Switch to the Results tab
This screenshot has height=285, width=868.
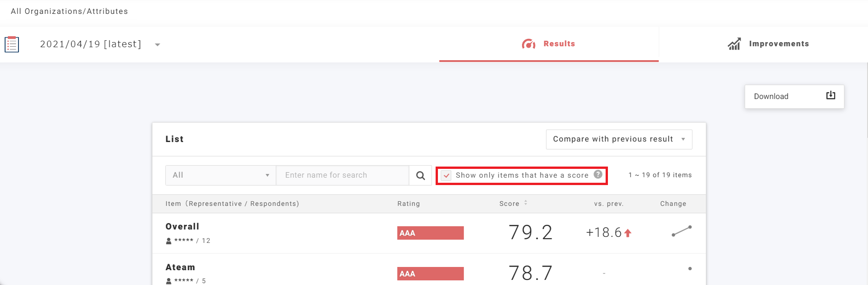(549, 44)
